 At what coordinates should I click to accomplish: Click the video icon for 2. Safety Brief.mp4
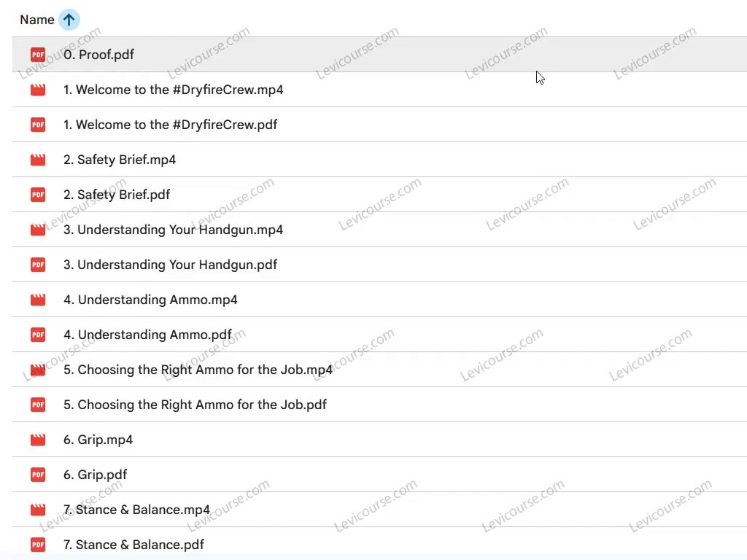pos(38,160)
